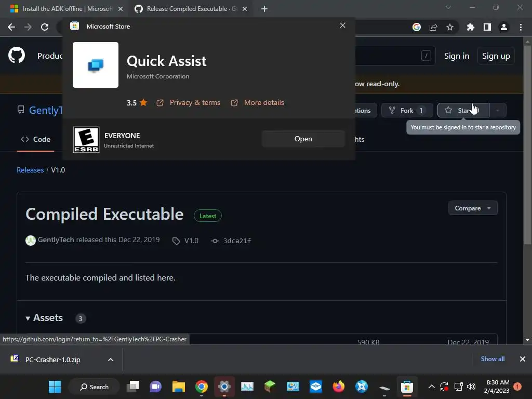Open More details link
Screen dimensions: 532x399
click(264, 102)
